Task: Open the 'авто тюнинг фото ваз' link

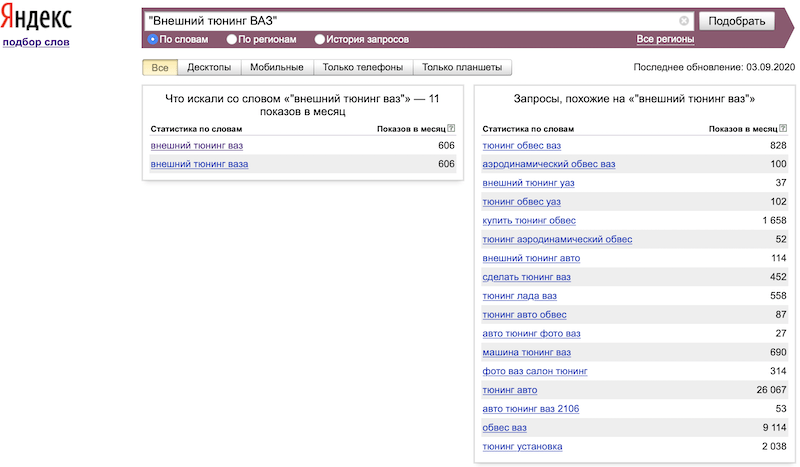Action: [x=532, y=334]
